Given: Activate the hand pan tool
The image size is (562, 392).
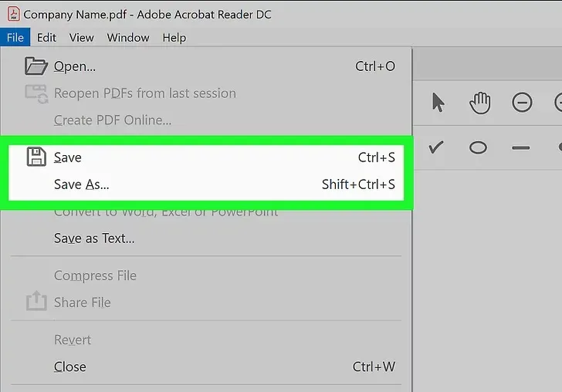Looking at the screenshot, I should [480, 103].
